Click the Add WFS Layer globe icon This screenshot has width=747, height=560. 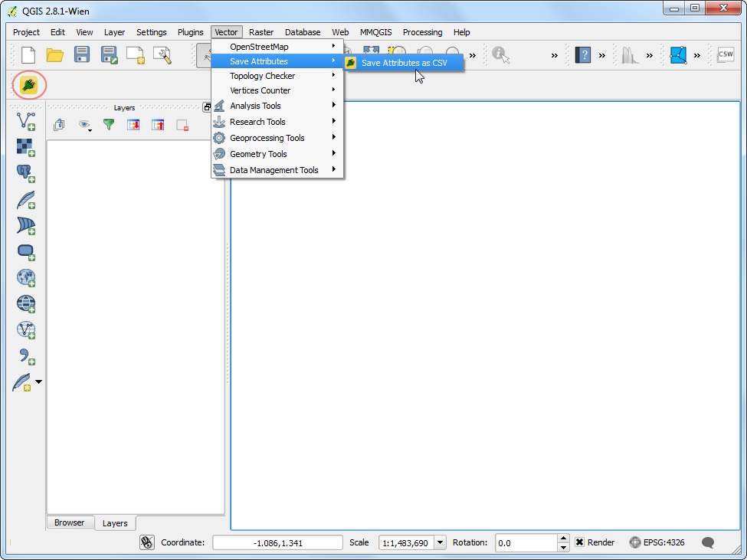26,329
